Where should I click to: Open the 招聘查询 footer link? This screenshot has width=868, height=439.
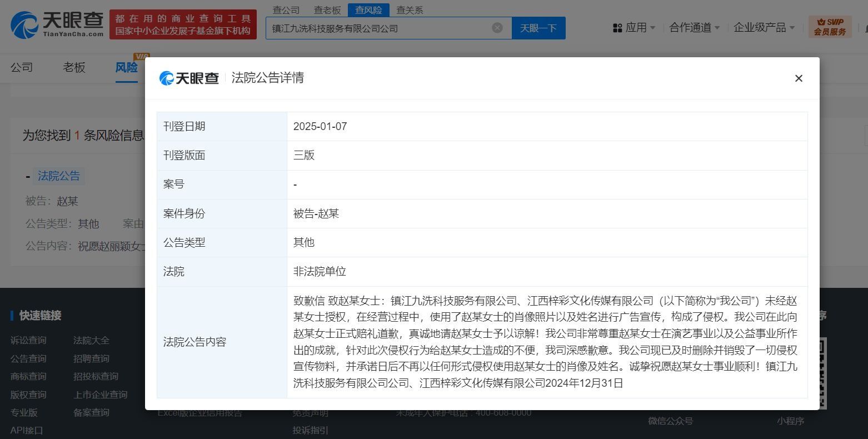pyautogui.click(x=91, y=358)
